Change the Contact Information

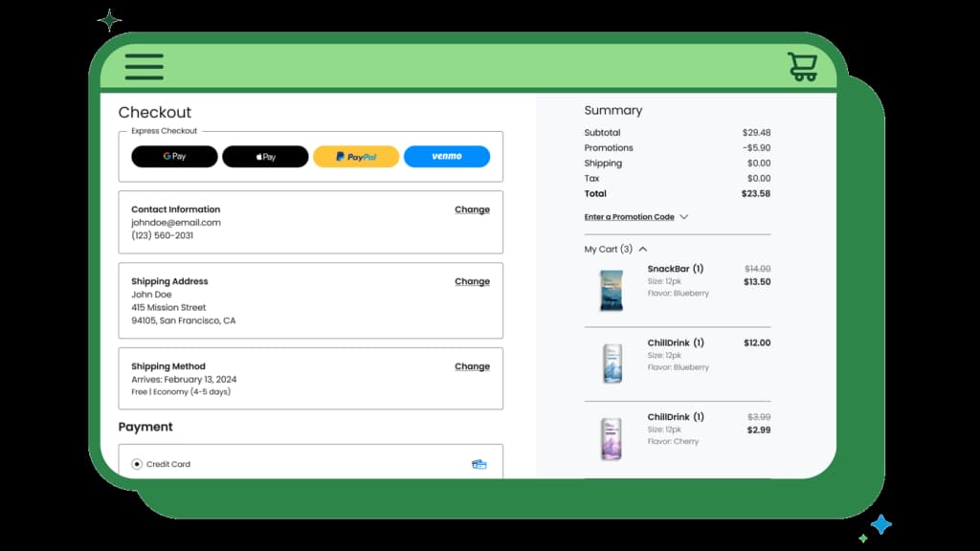(472, 209)
